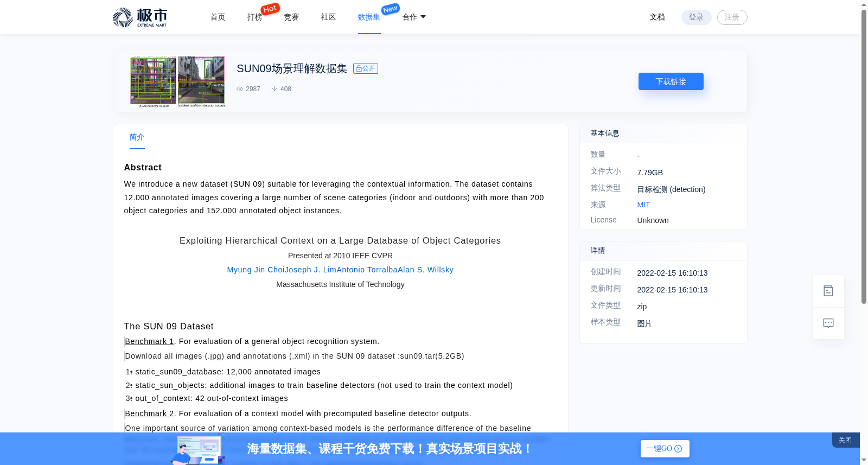Click the zip file type value
Viewport: 868px width, 465px height.
coord(642,307)
